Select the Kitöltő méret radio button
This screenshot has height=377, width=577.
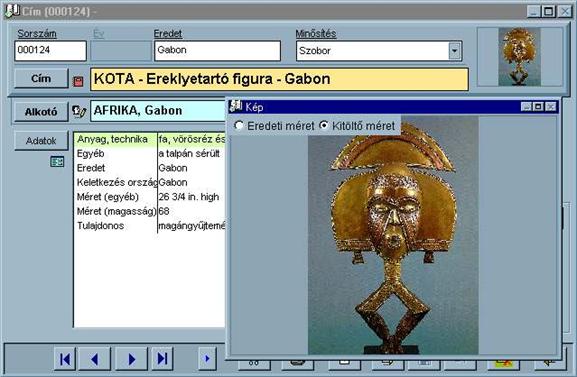tap(323, 126)
